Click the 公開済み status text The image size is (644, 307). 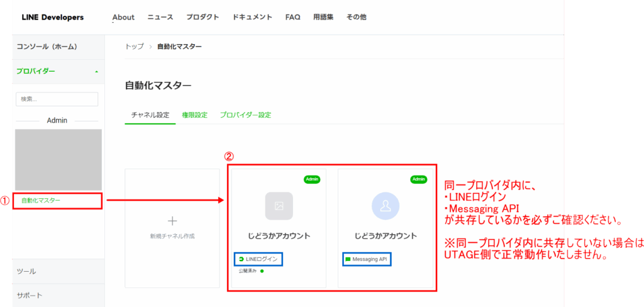tap(247, 271)
